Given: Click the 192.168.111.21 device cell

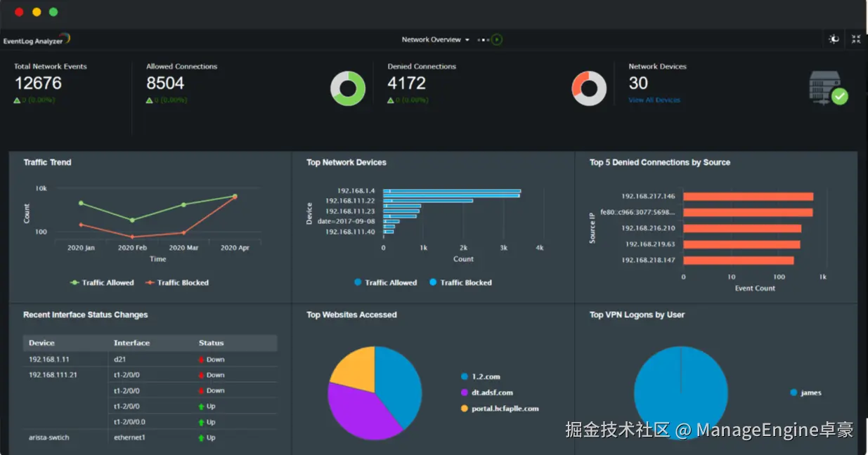Looking at the screenshot, I should tap(53, 375).
